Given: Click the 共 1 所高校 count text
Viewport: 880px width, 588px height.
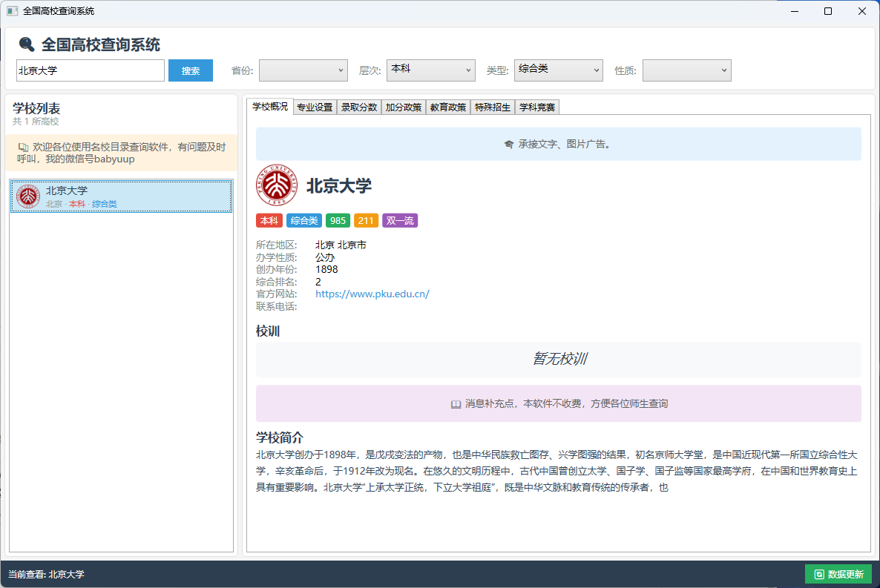Looking at the screenshot, I should click(x=36, y=121).
